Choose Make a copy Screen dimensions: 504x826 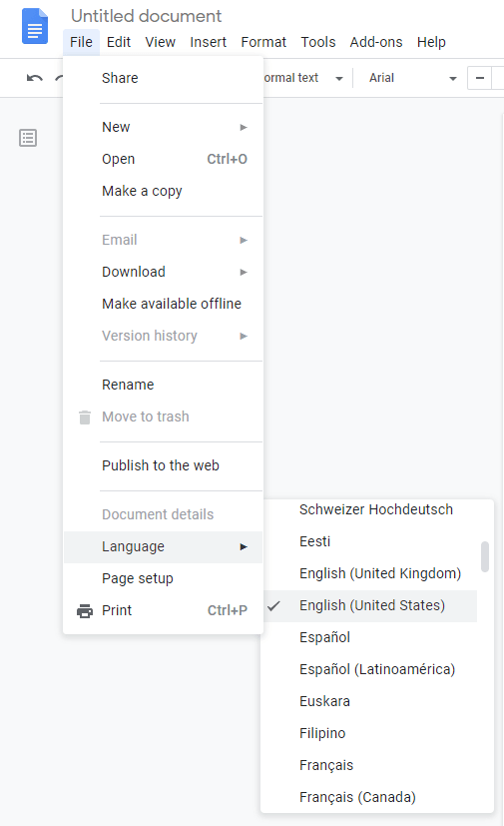point(163,191)
